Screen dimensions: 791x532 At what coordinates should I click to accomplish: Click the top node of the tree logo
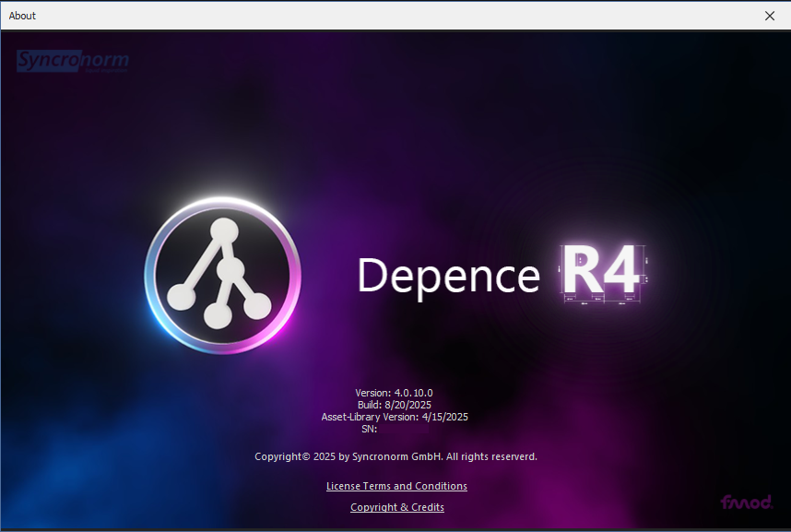pos(223,231)
